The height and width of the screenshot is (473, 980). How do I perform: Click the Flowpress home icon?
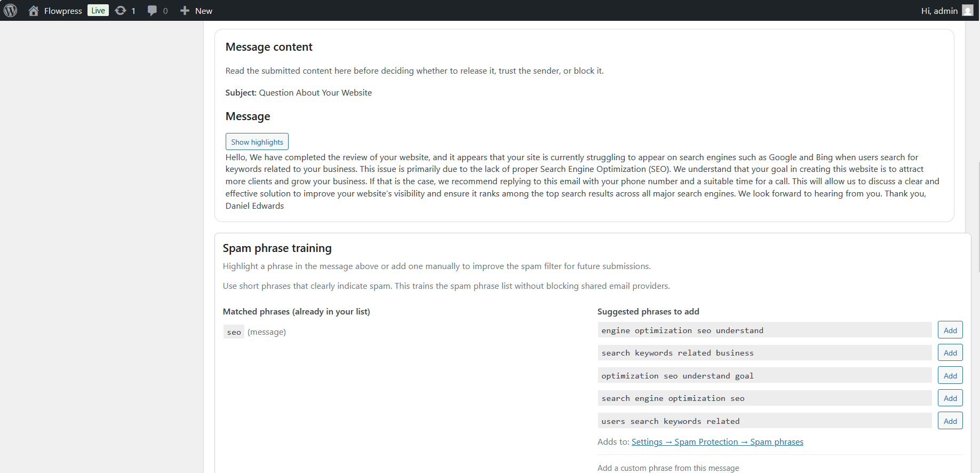(34, 11)
